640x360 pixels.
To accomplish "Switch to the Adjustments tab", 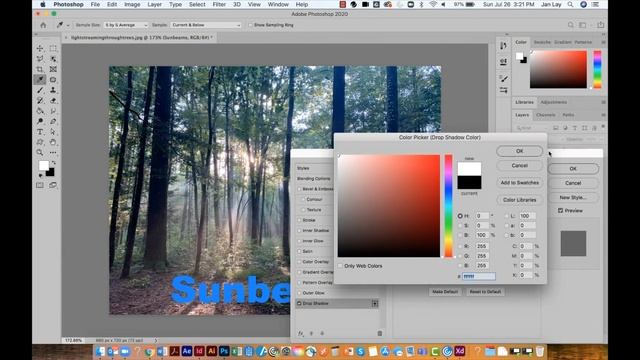I will 554,102.
